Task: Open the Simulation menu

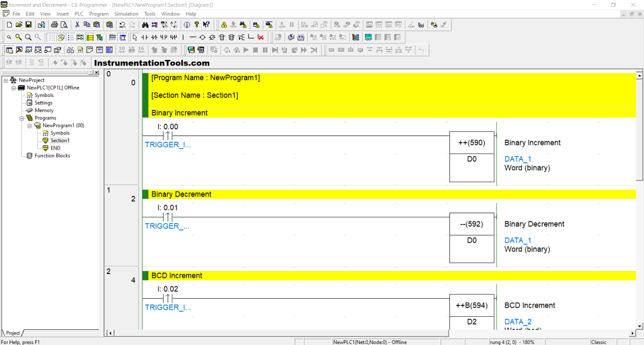Action: click(x=126, y=14)
